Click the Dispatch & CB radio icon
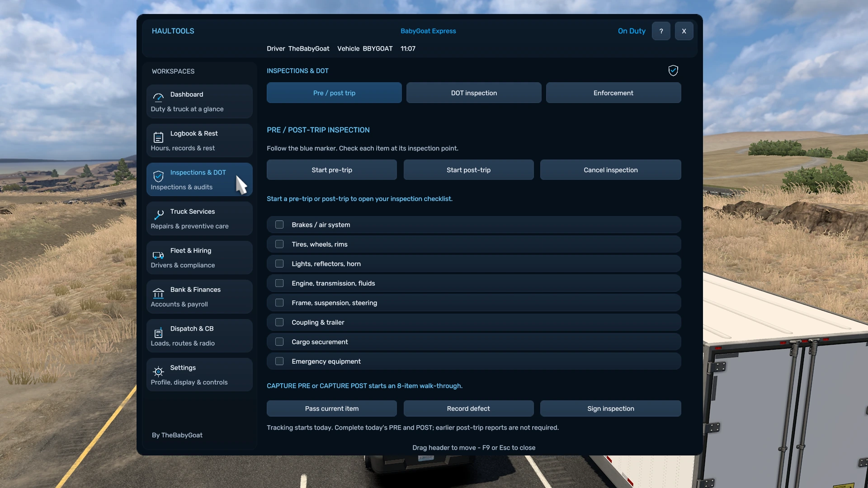This screenshot has height=488, width=868. click(158, 333)
